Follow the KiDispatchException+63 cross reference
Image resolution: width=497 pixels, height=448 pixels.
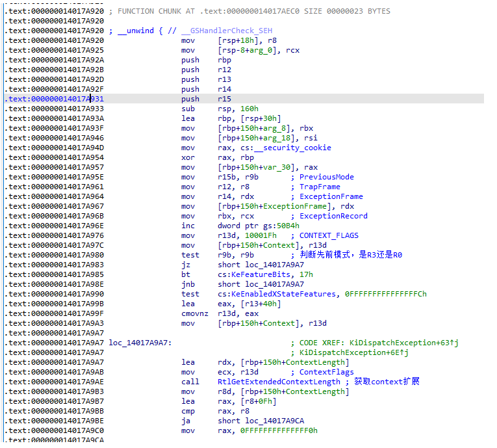[x=404, y=343]
